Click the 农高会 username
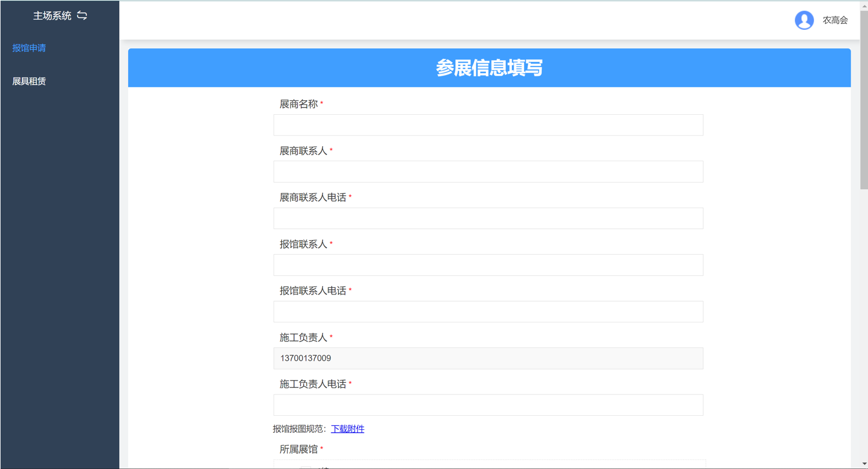 click(x=835, y=20)
